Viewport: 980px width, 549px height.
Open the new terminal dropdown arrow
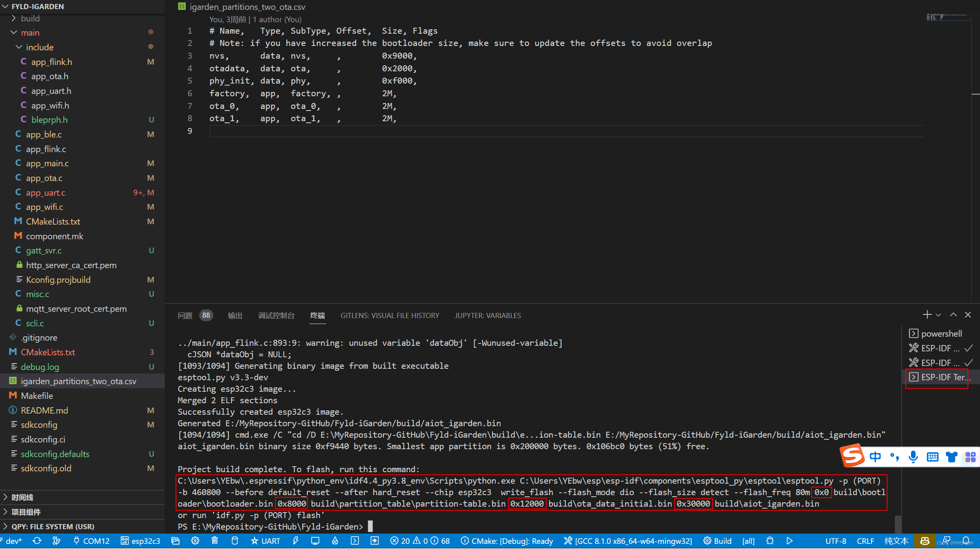point(938,315)
